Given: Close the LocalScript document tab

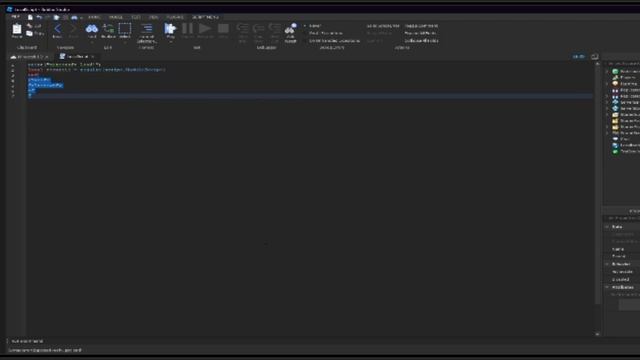Looking at the screenshot, I should coord(93,56).
